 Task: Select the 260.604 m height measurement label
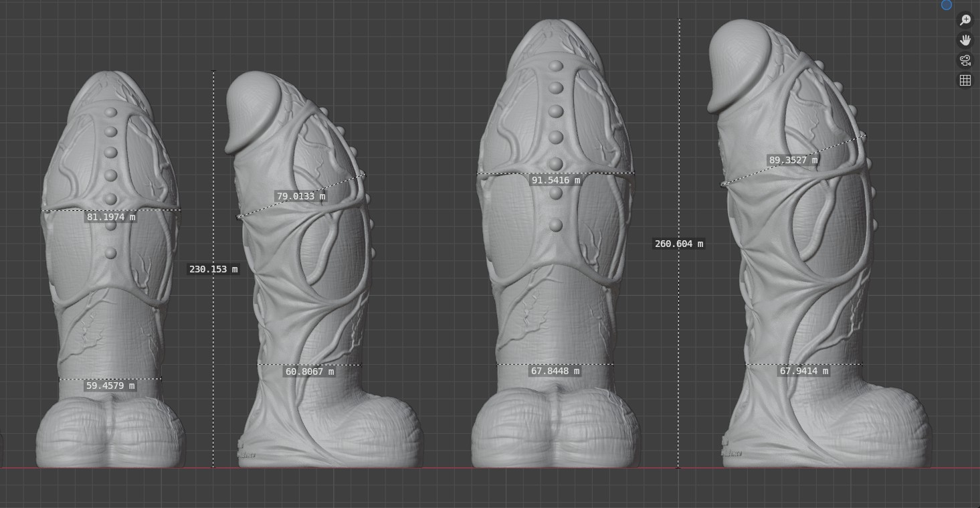coord(679,244)
